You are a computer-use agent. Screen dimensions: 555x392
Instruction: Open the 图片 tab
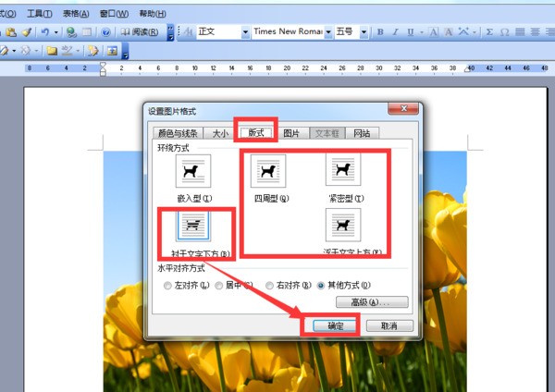coord(290,133)
